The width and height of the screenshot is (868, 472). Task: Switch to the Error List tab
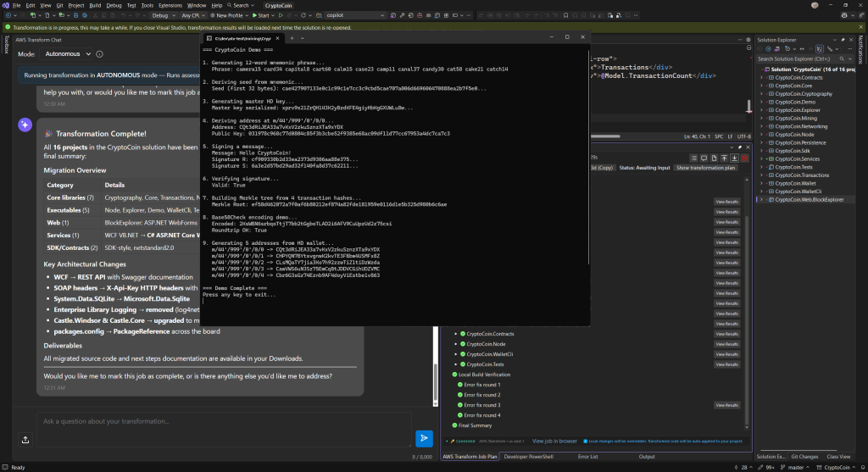click(x=588, y=457)
